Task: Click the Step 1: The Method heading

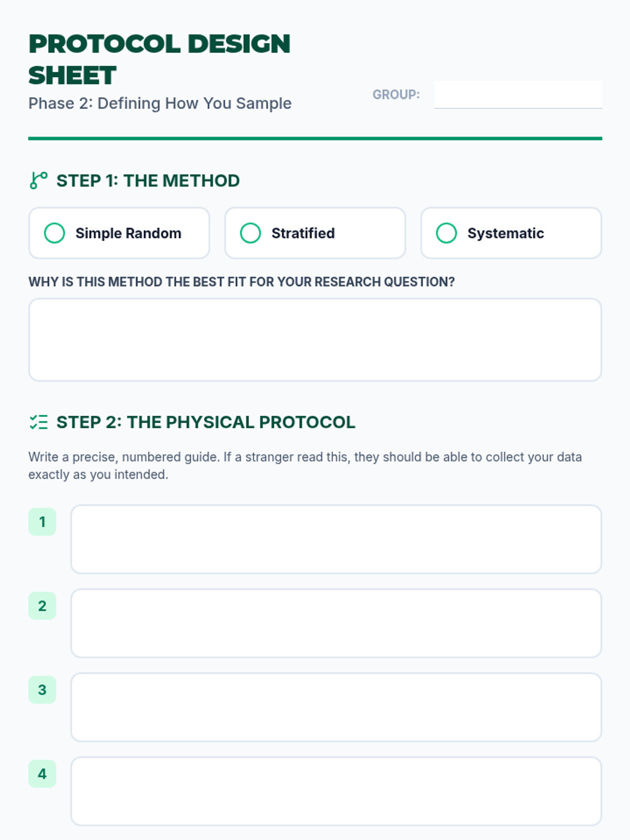Action: click(x=148, y=181)
